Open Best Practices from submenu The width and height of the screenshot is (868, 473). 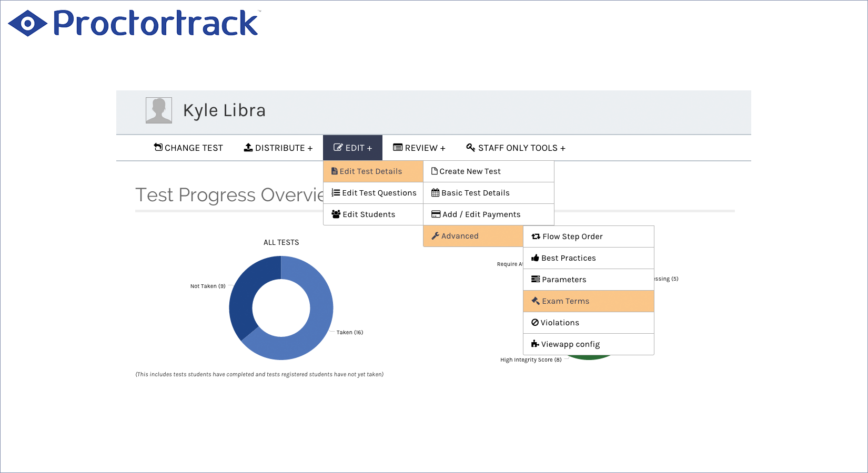pos(568,258)
